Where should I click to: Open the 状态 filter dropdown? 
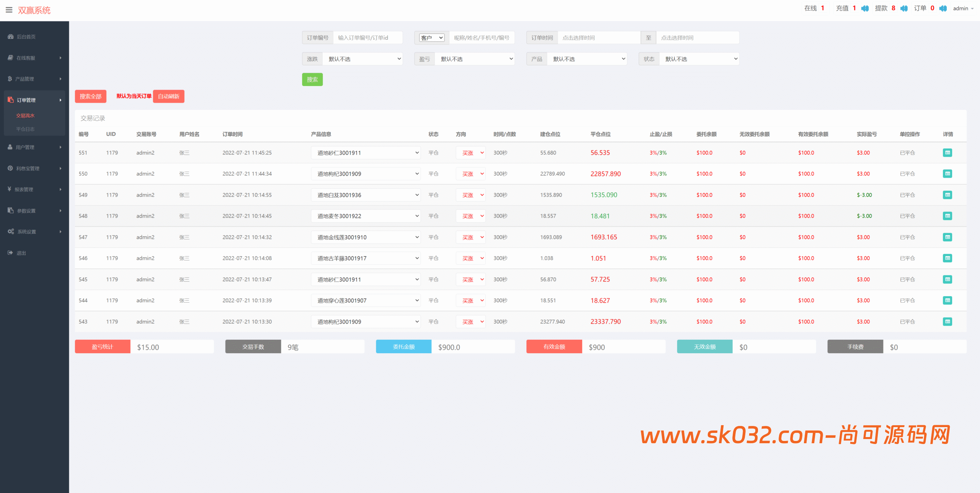pyautogui.click(x=699, y=59)
